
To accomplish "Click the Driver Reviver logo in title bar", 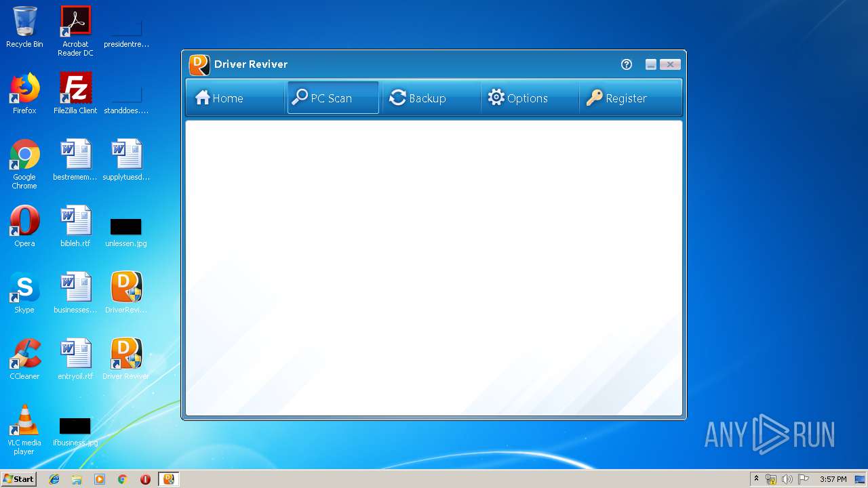I will click(199, 64).
